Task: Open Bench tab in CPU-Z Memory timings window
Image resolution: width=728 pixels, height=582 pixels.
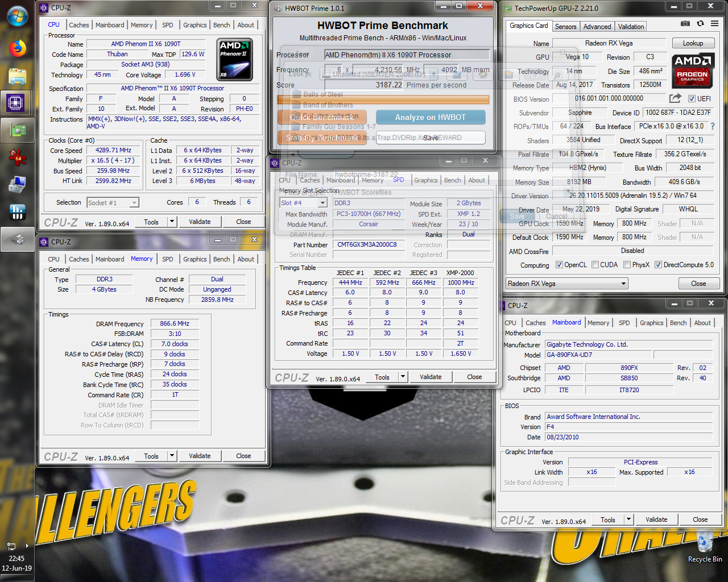Action: [222, 259]
